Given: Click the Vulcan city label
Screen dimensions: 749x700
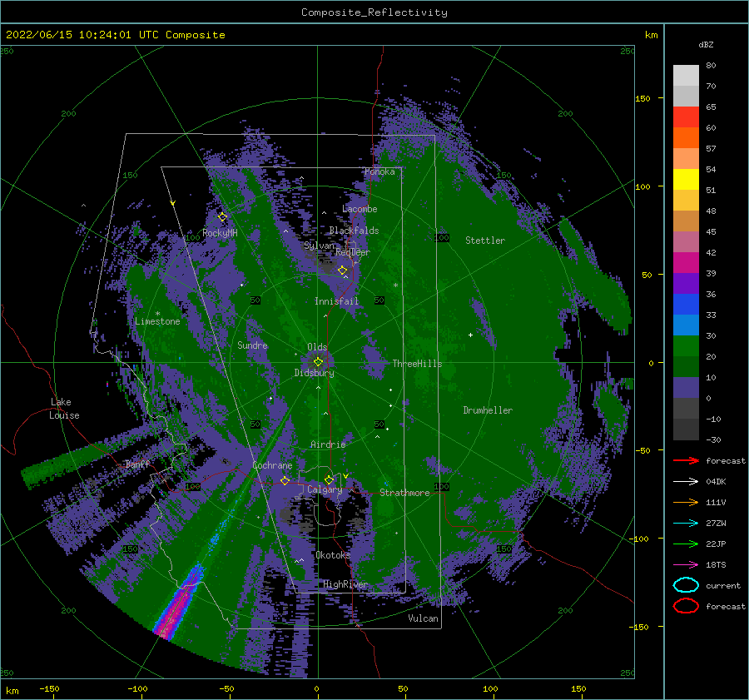Looking at the screenshot, I should click(423, 618).
